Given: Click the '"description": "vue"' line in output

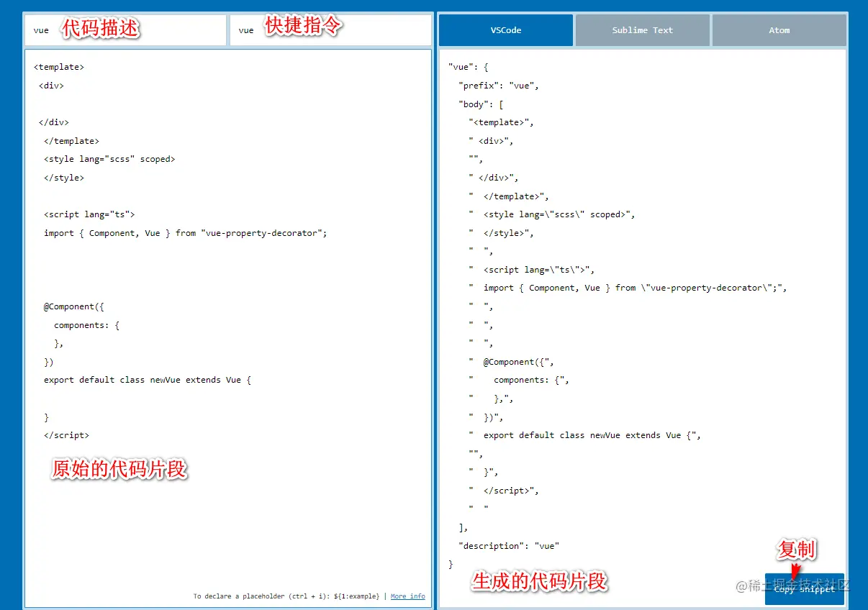Looking at the screenshot, I should coord(509,546).
